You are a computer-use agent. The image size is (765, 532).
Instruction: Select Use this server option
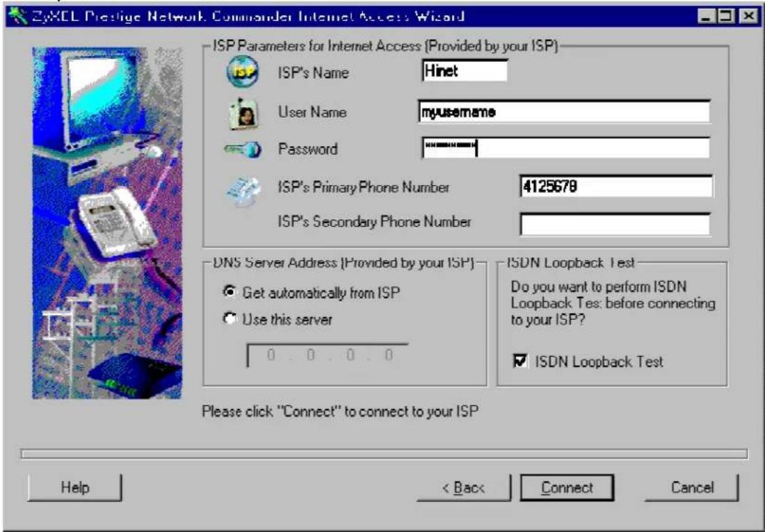[x=229, y=319]
